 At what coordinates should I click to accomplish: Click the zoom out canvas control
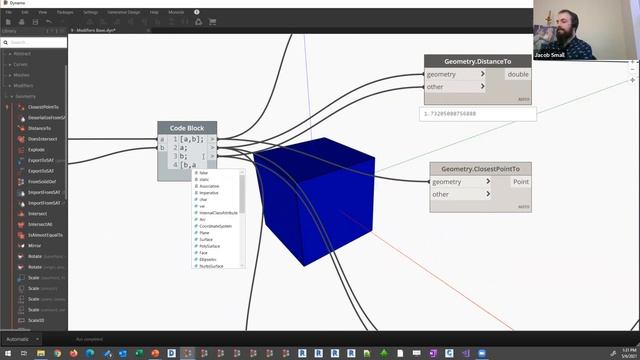coord(632,69)
